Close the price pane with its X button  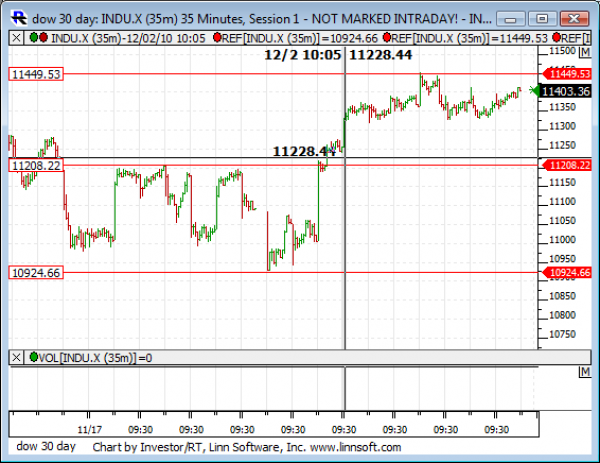[16, 38]
